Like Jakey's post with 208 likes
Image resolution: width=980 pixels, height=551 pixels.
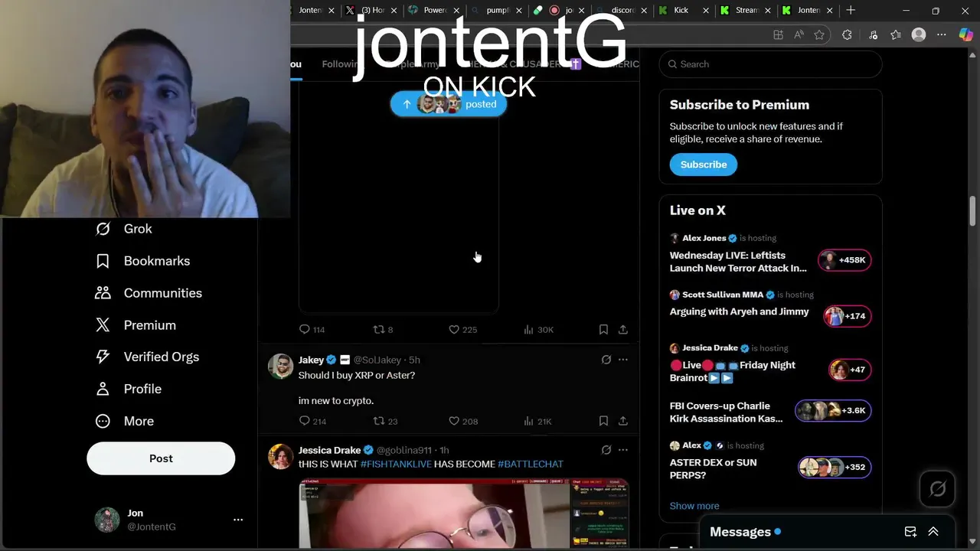(x=462, y=421)
